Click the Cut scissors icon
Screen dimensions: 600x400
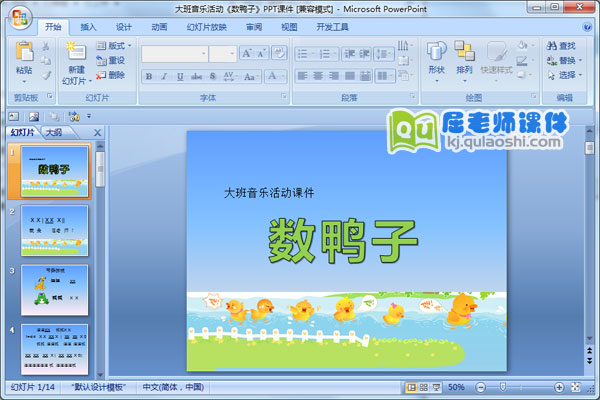click(x=46, y=46)
